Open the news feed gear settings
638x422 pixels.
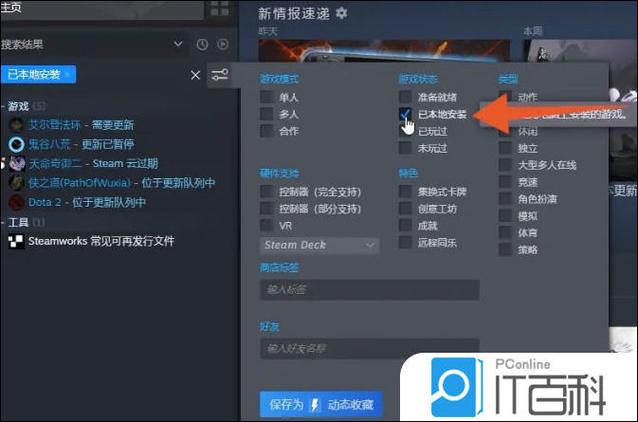point(341,13)
